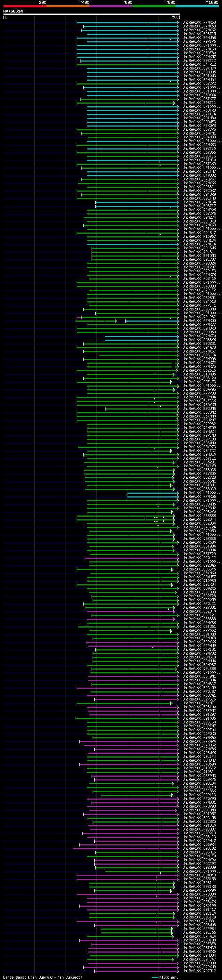Image resolution: width=222 pixels, height=980 pixels.
Task: Select the UniRef100_B3F8K8 label
Action: [x=199, y=221]
